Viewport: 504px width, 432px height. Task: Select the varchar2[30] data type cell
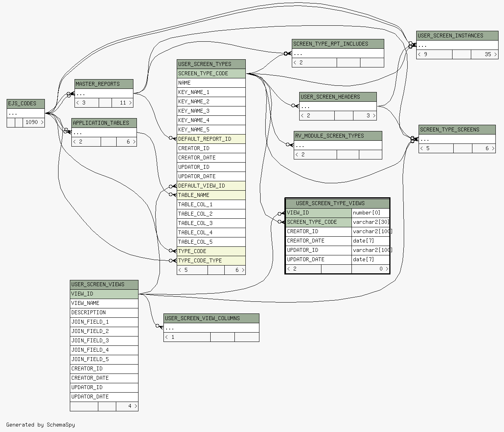point(371,222)
